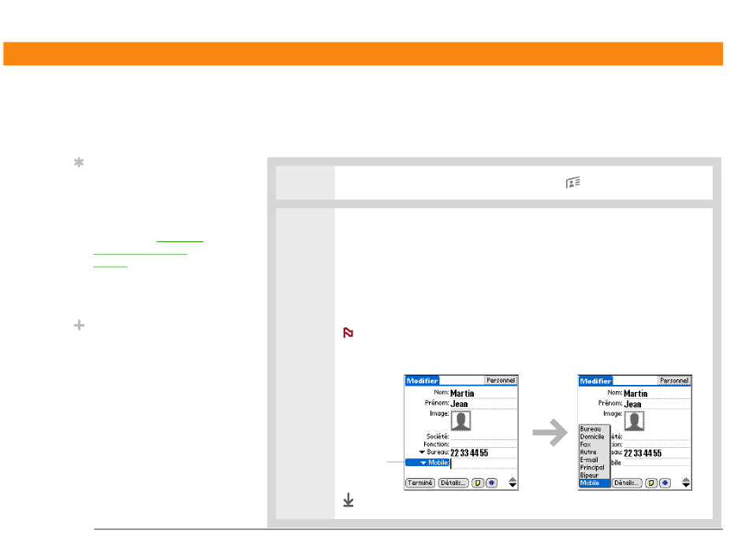Viewport: 749px width, 560px height.
Task: Click the contact photo thumbnail in the Terminé screen
Action: point(461,421)
